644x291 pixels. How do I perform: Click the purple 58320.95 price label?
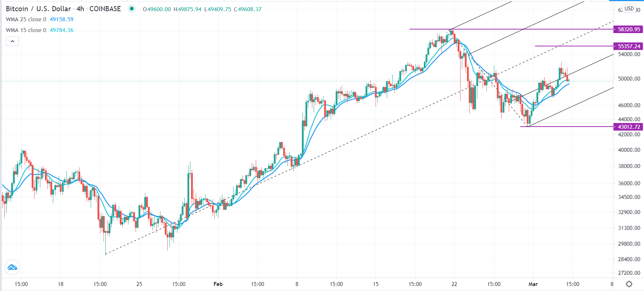pos(628,28)
